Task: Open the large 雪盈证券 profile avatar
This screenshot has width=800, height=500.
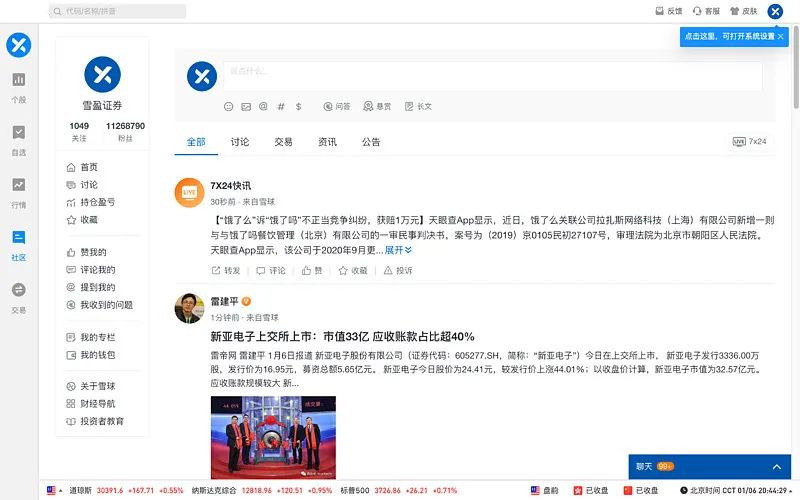Action: [103, 74]
